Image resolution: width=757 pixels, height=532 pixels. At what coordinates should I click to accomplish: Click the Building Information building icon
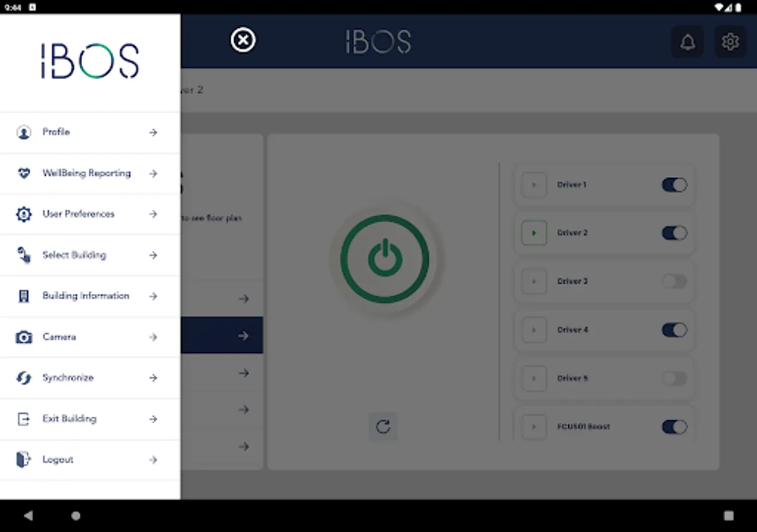(24, 296)
